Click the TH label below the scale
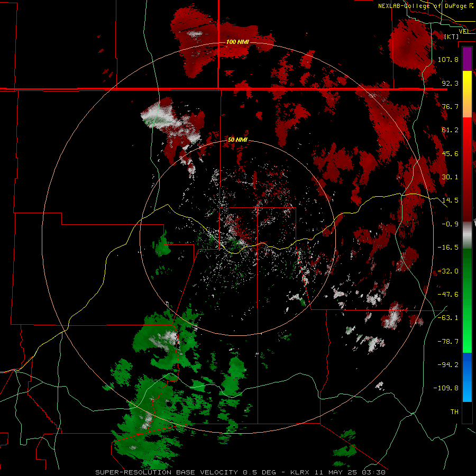The height and width of the screenshot is (476, 476). tap(454, 412)
